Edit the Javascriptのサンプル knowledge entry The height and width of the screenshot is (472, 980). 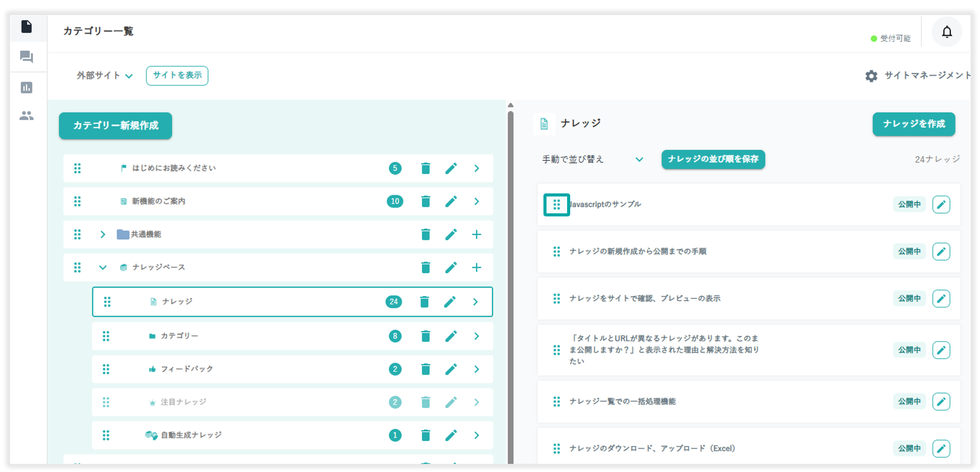click(x=941, y=205)
